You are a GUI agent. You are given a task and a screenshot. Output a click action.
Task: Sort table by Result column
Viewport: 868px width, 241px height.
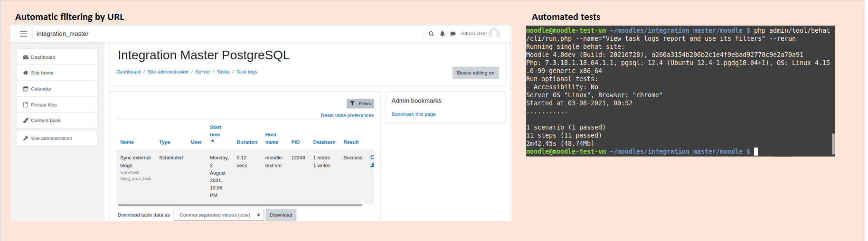(x=351, y=142)
